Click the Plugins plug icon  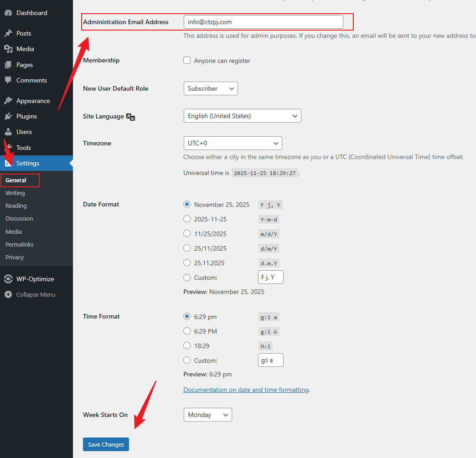[x=8, y=116]
